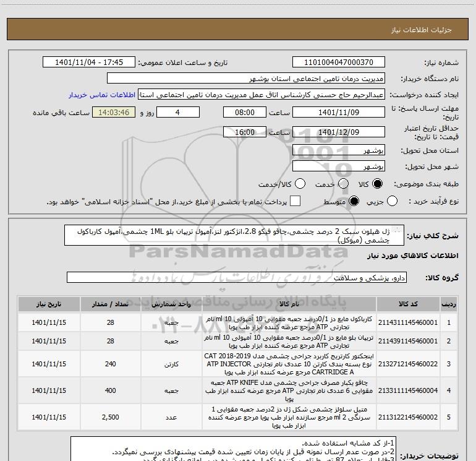Click the نام کالا column header
476x461 pixels.
[289, 304]
